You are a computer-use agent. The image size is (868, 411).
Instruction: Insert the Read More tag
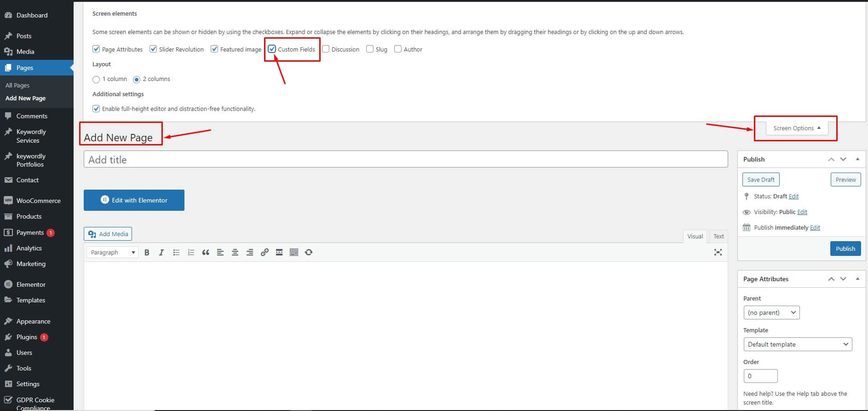(x=279, y=252)
